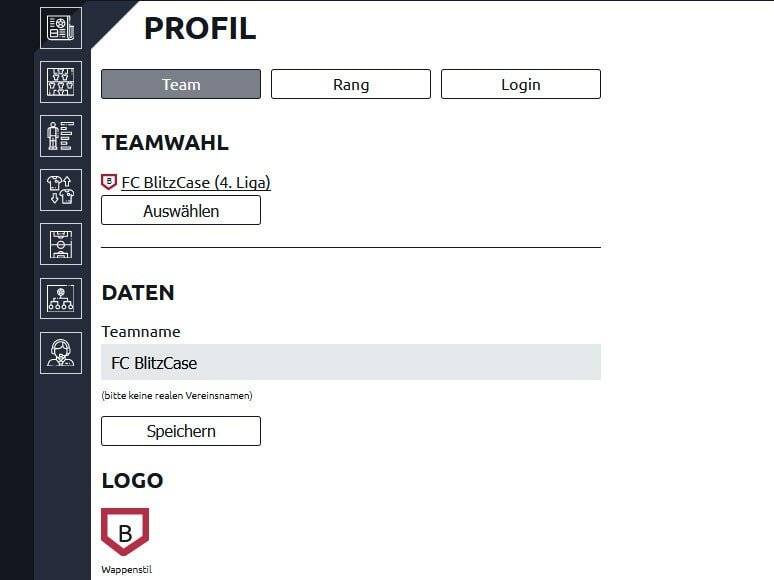
Task: Select the football pitch icon
Action: coord(61,244)
